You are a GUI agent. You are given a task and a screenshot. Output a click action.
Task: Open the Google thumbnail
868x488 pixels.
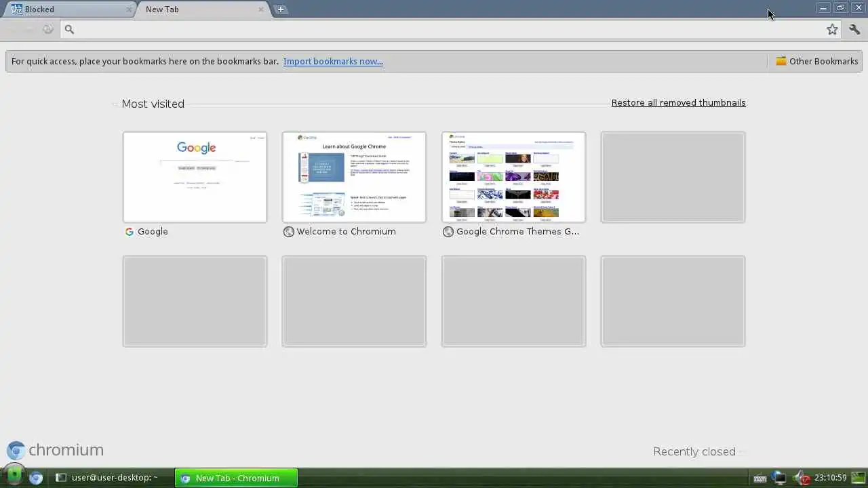(195, 177)
